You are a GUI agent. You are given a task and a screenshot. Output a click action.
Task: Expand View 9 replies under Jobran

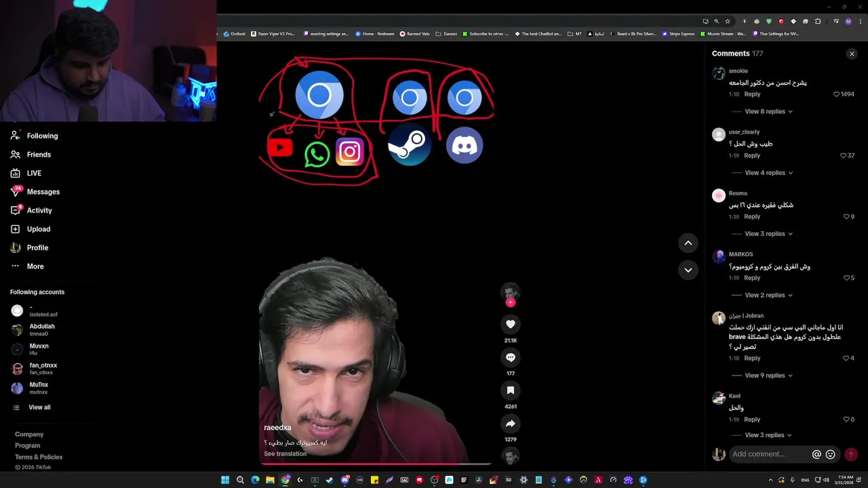pos(768,375)
